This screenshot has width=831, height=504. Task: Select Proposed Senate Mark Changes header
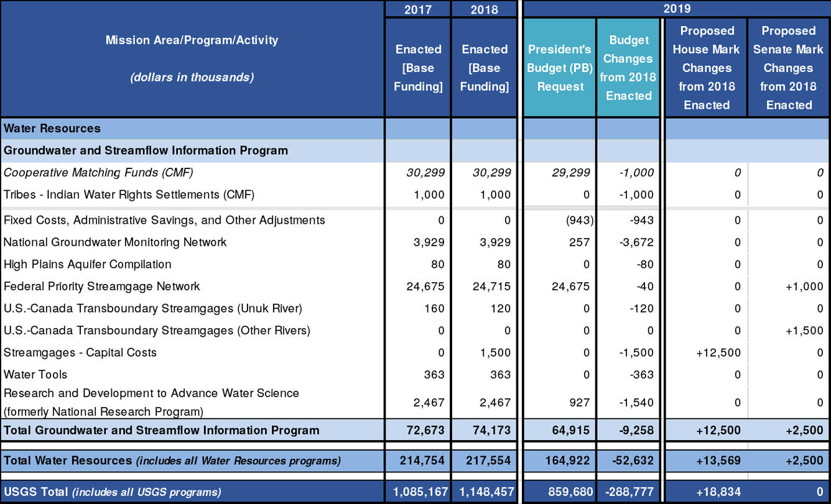coord(789,68)
